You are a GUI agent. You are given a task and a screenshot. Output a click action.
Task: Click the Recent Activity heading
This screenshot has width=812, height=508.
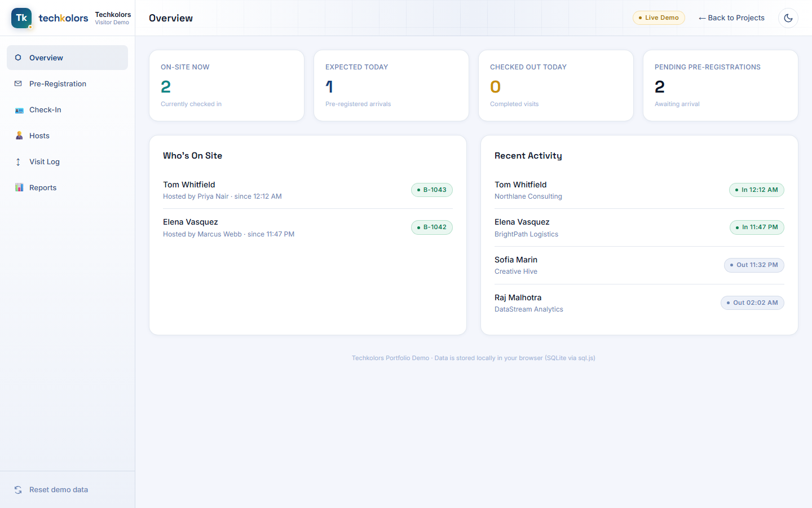(x=528, y=156)
